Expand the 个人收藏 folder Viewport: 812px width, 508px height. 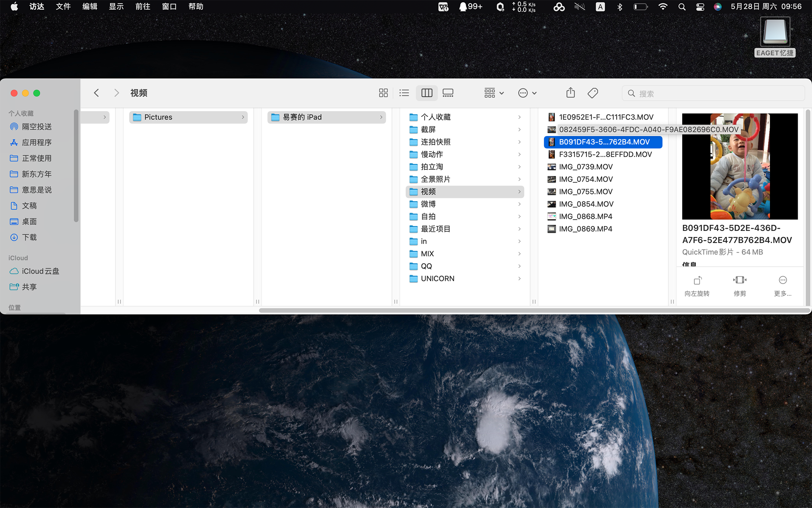coord(465,117)
